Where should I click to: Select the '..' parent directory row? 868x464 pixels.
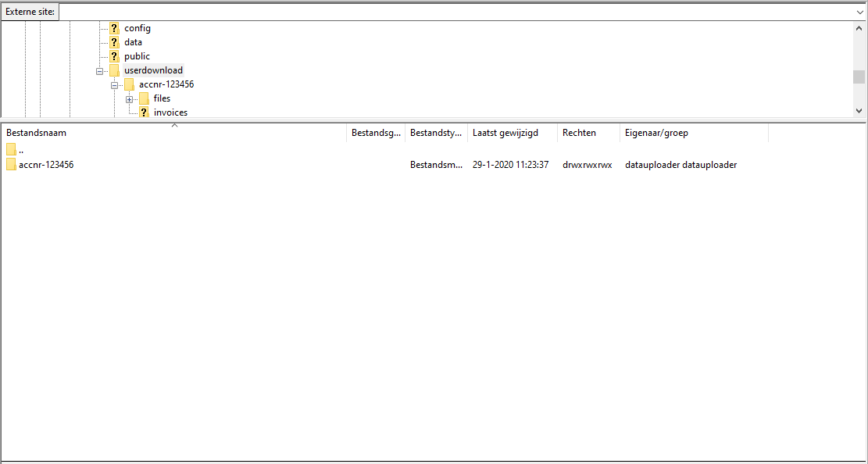point(385,149)
